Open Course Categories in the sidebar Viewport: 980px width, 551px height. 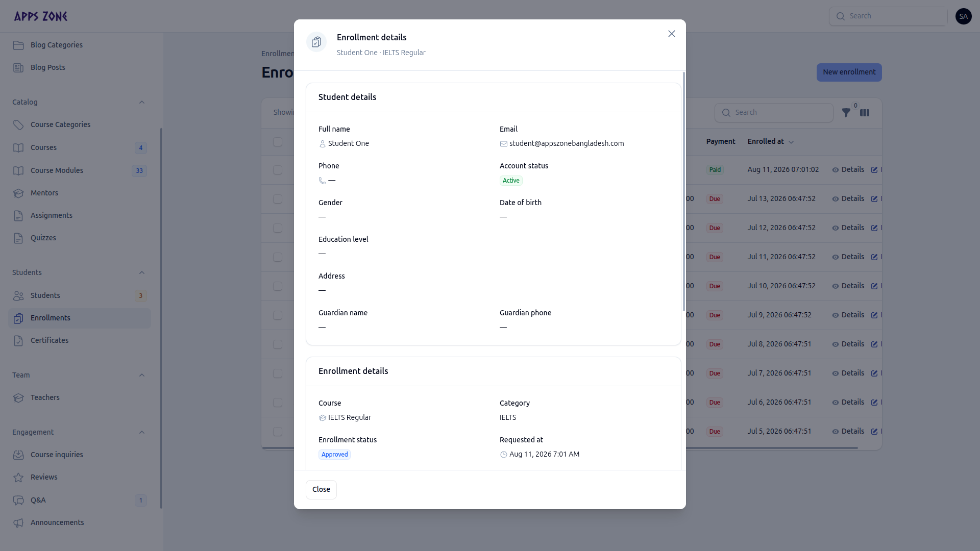pyautogui.click(x=80, y=124)
